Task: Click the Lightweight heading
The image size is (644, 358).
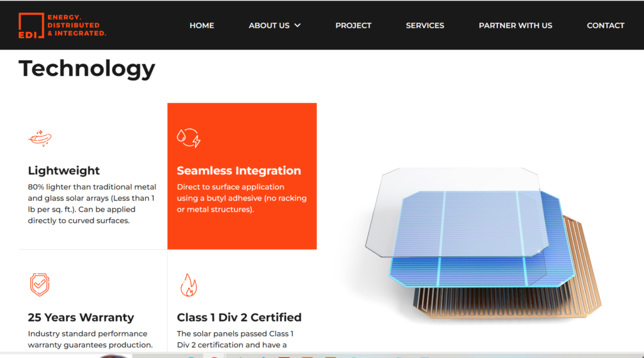Action: 64,171
